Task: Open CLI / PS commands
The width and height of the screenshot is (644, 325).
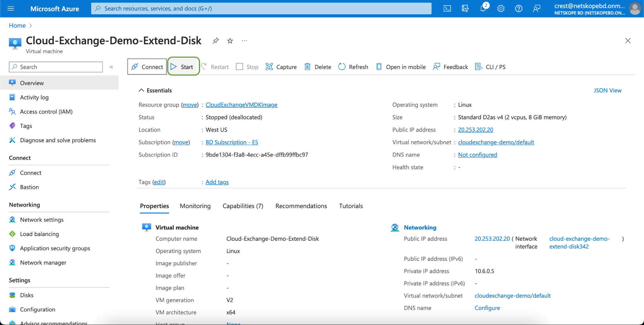Action: click(490, 67)
